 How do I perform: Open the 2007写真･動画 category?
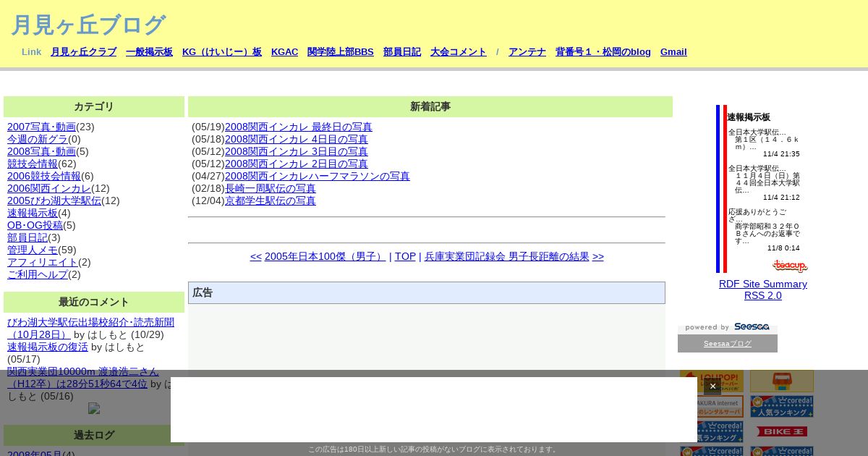[41, 127]
